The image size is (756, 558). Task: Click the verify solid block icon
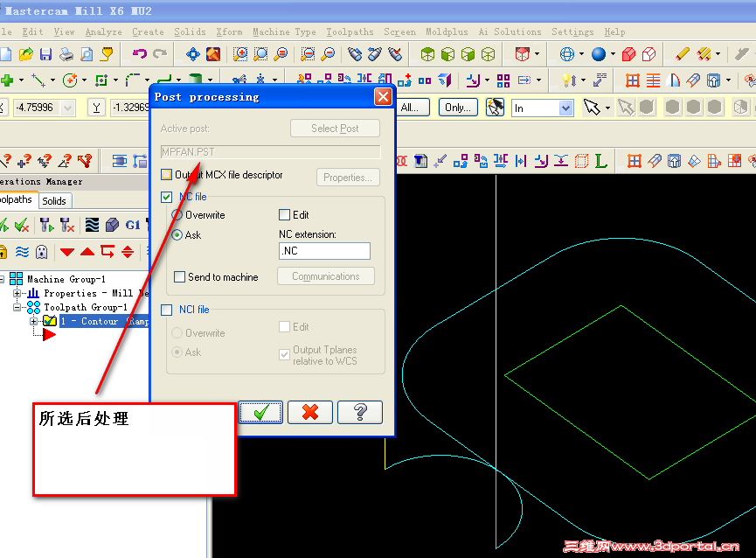[x=112, y=225]
